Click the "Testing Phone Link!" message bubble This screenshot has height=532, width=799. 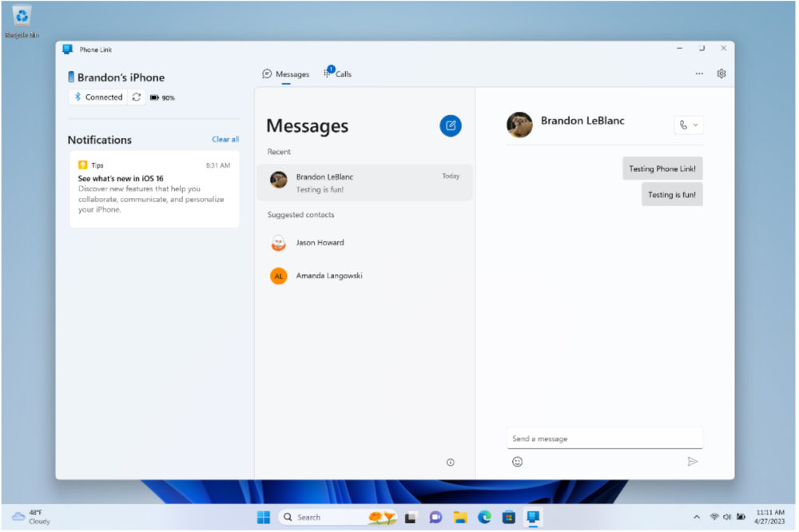[663, 169]
